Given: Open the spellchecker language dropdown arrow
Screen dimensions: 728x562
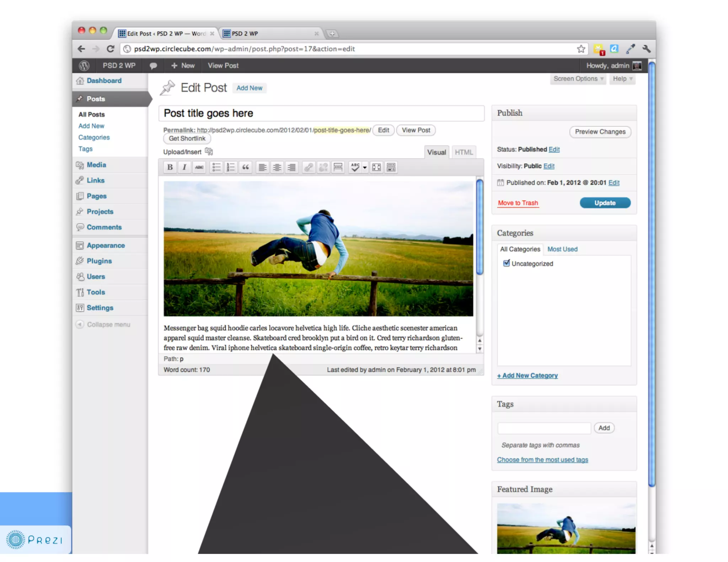Looking at the screenshot, I should [365, 167].
